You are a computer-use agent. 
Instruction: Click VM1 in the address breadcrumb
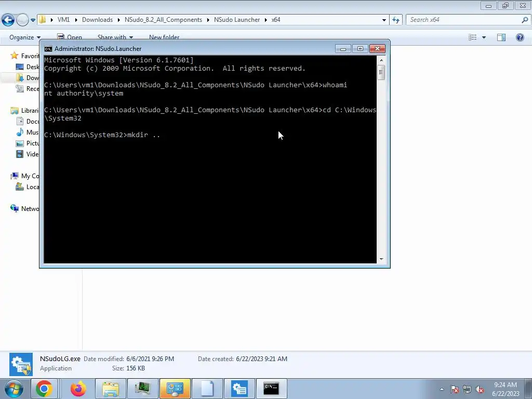(63, 20)
